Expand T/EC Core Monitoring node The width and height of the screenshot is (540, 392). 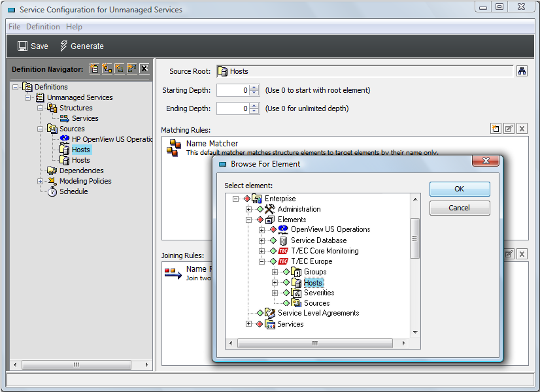coord(262,252)
